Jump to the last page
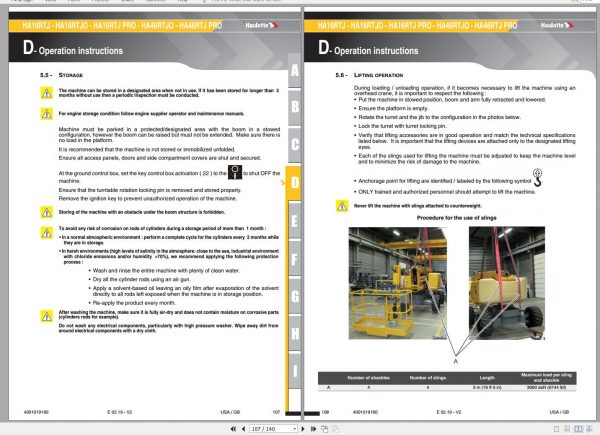600x435 pixels. (313, 429)
